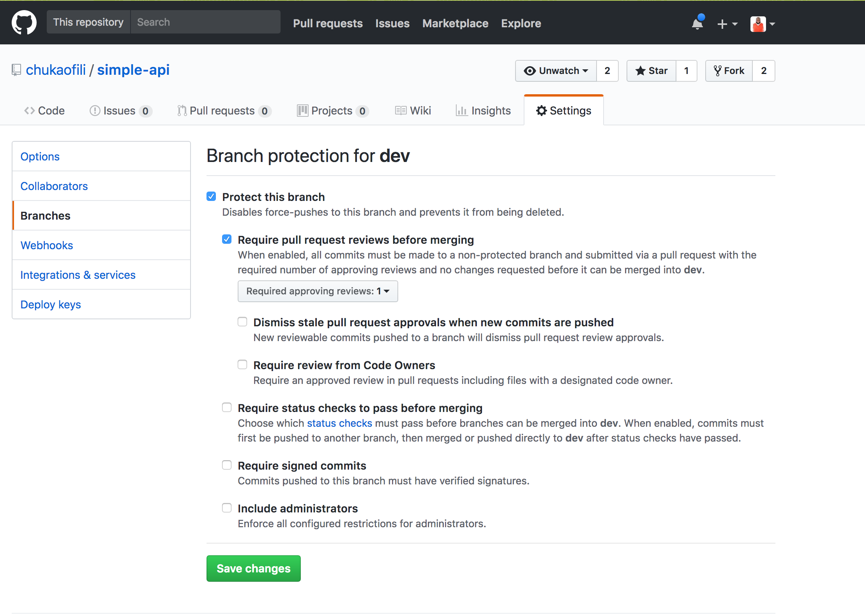
Task: Open the Projects board tab
Action: pyautogui.click(x=332, y=111)
